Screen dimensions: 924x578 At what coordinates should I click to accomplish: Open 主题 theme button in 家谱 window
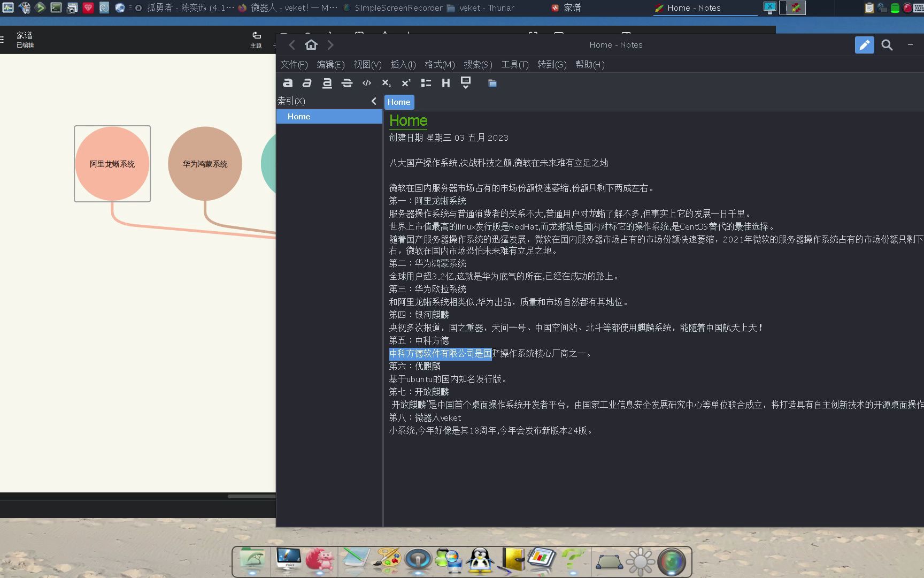256,40
